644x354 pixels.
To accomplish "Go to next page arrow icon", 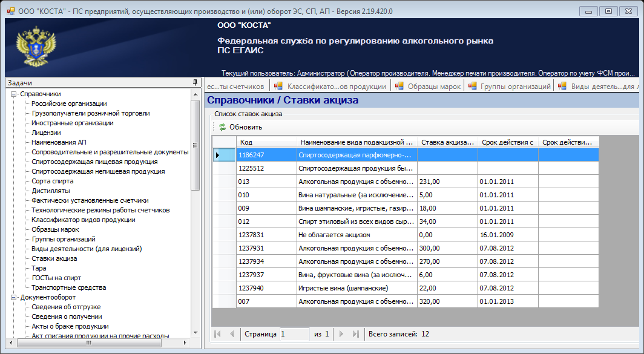I will click(341, 334).
